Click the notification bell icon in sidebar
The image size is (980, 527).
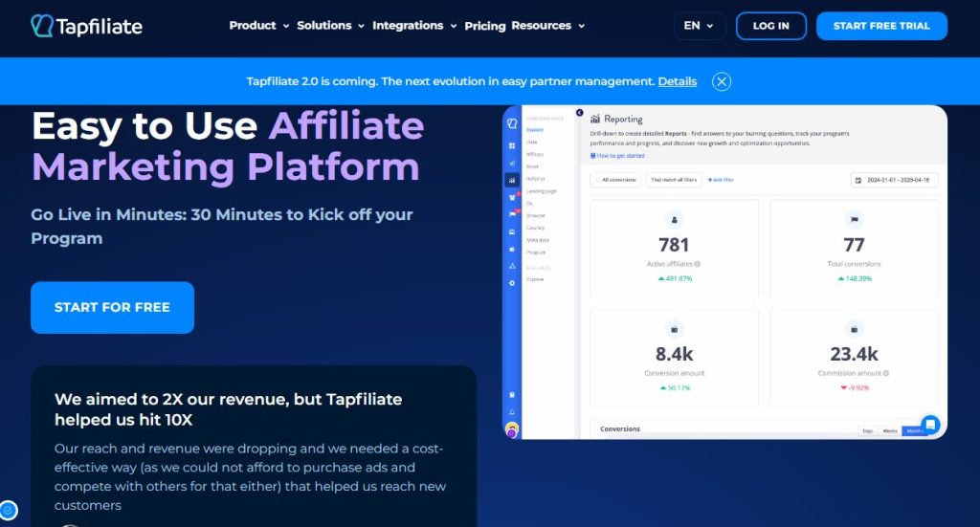[x=512, y=411]
